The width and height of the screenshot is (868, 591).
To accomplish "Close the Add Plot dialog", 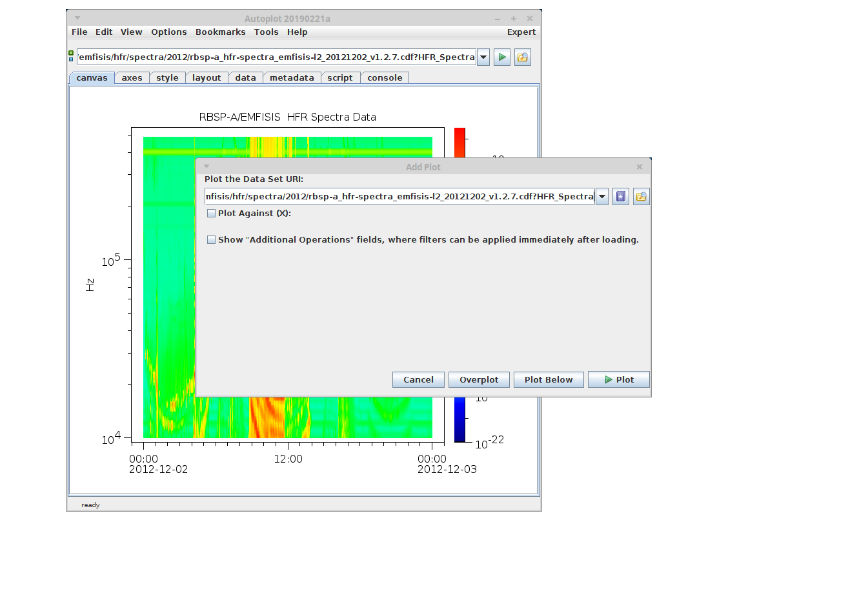I will (x=639, y=166).
